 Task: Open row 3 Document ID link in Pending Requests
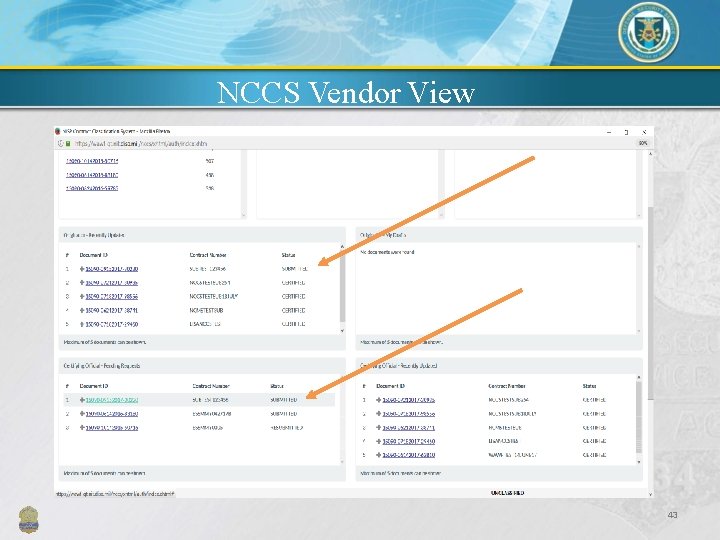point(112,428)
